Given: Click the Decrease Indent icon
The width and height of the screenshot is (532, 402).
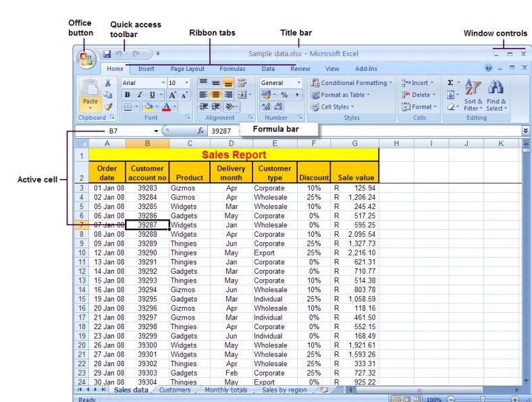Looking at the screenshot, I should [x=203, y=107].
